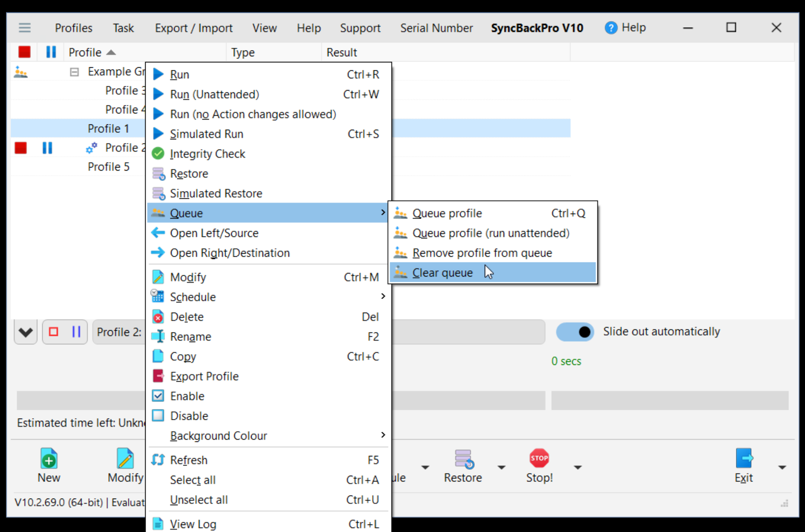Click the outlined red stop button near Profile 2:

tap(54, 332)
